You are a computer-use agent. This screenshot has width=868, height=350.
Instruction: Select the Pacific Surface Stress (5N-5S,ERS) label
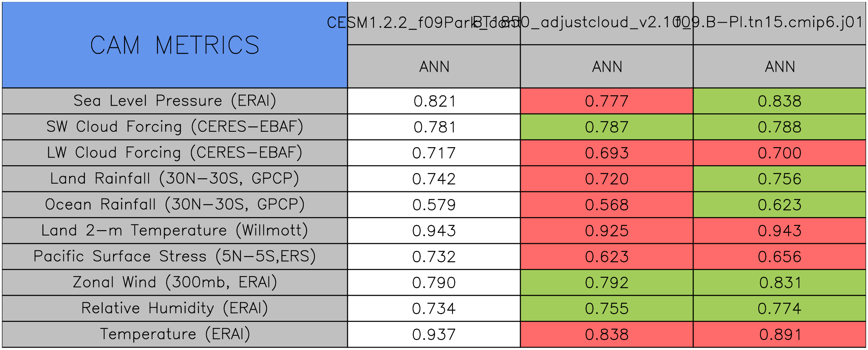coord(175,257)
